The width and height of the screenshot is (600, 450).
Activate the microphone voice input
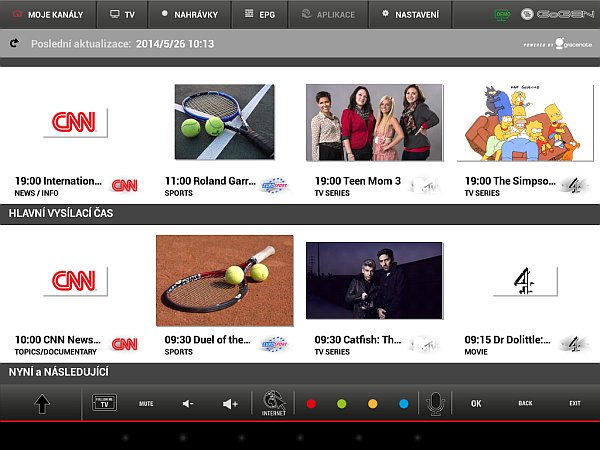pyautogui.click(x=434, y=403)
